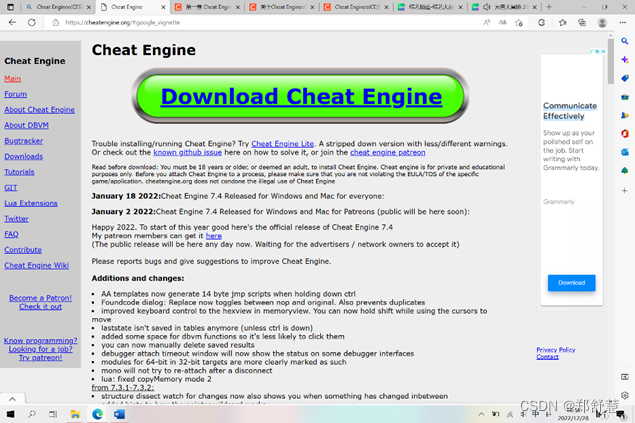Open the tab actions menu icon
The height and width of the screenshot is (423, 635).
tap(11, 7)
